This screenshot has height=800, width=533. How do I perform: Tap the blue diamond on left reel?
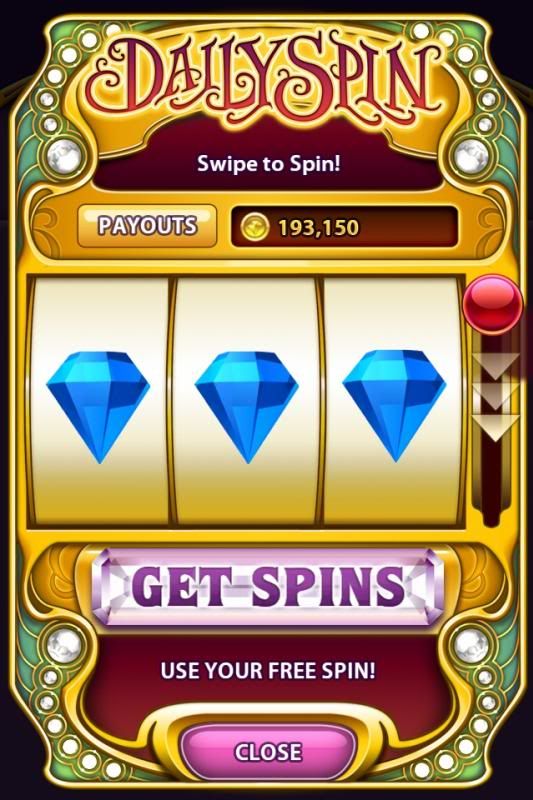click(98, 407)
